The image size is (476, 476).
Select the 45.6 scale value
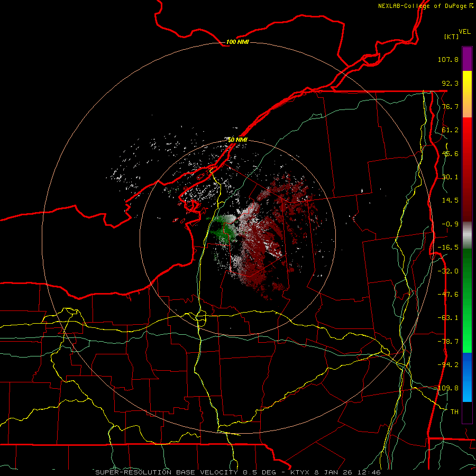[450, 153]
